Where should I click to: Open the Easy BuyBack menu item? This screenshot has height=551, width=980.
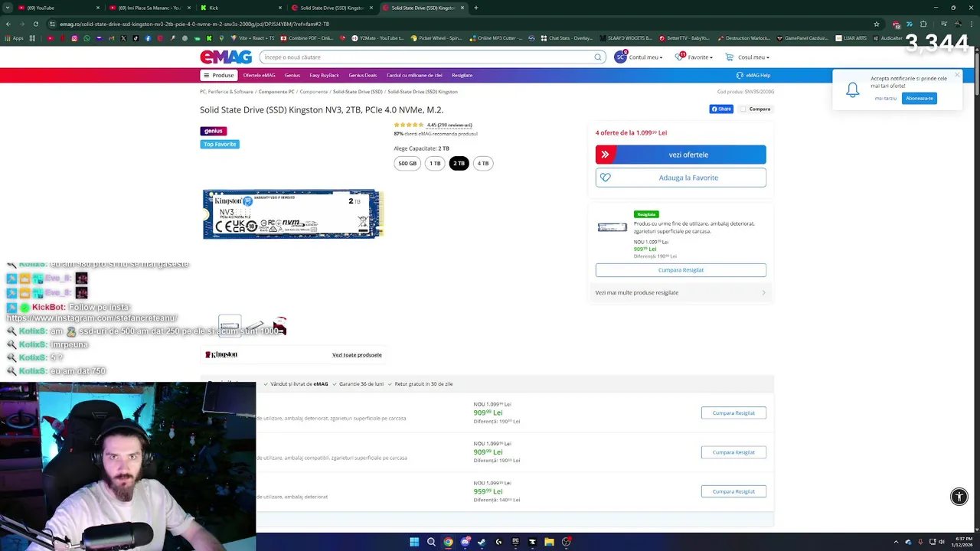pos(324,76)
